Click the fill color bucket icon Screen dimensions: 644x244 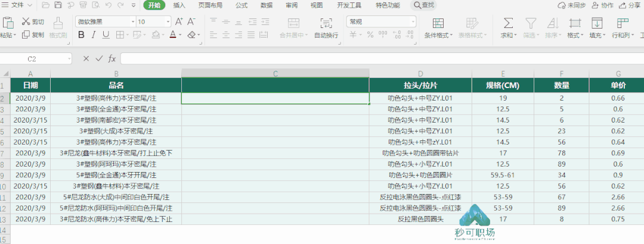tap(155, 35)
